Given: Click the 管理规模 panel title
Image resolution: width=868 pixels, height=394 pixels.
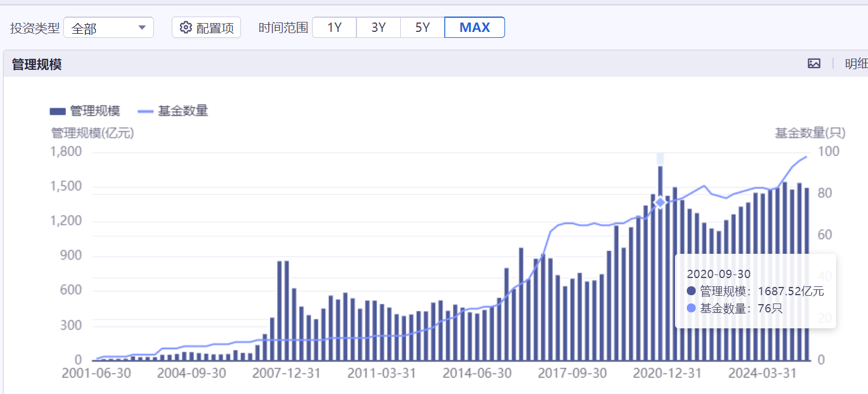Looking at the screenshot, I should coord(37,64).
